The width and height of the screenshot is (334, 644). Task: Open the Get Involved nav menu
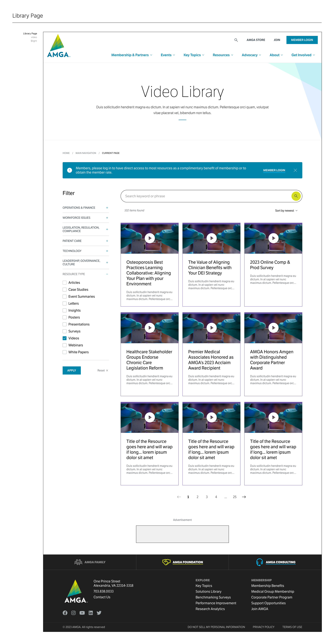click(303, 55)
